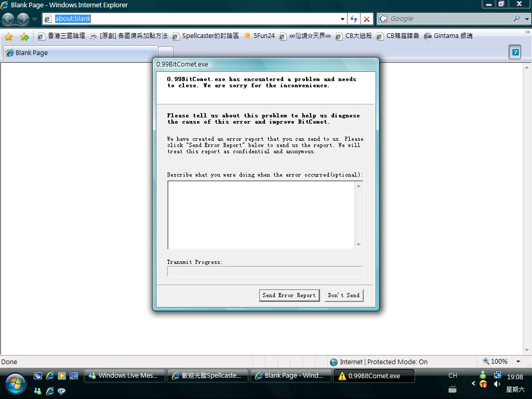Image resolution: width=532 pixels, height=399 pixels.
Task: Show hidden tray icons arrow
Action: coord(473,383)
